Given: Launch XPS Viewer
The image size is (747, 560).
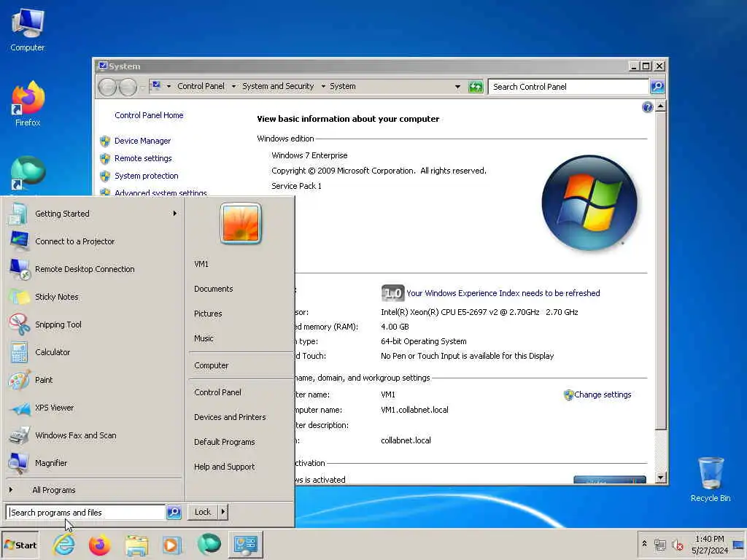Looking at the screenshot, I should 94,408.
